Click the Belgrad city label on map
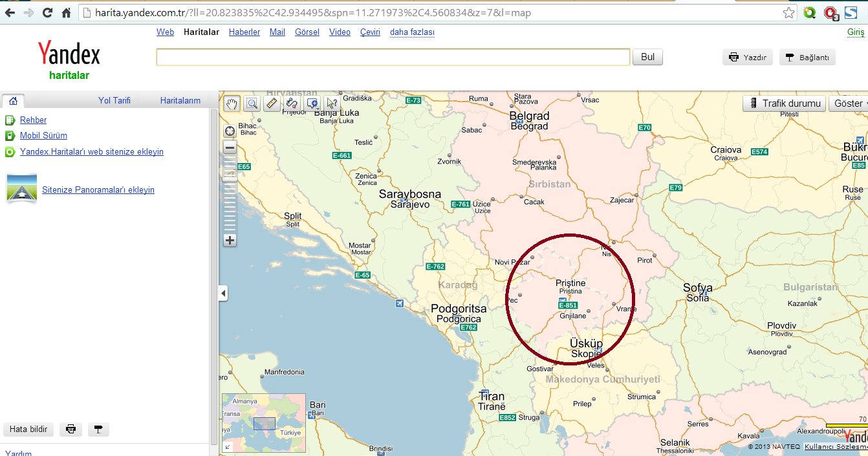This screenshot has width=868, height=456. click(529, 116)
